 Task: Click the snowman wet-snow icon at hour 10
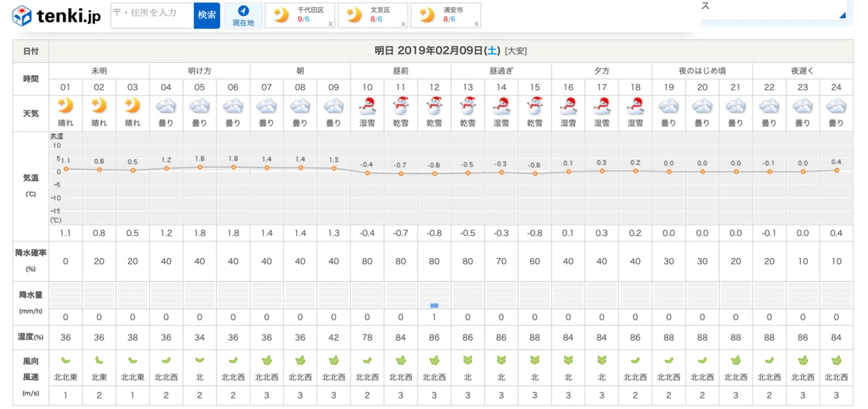[x=367, y=106]
